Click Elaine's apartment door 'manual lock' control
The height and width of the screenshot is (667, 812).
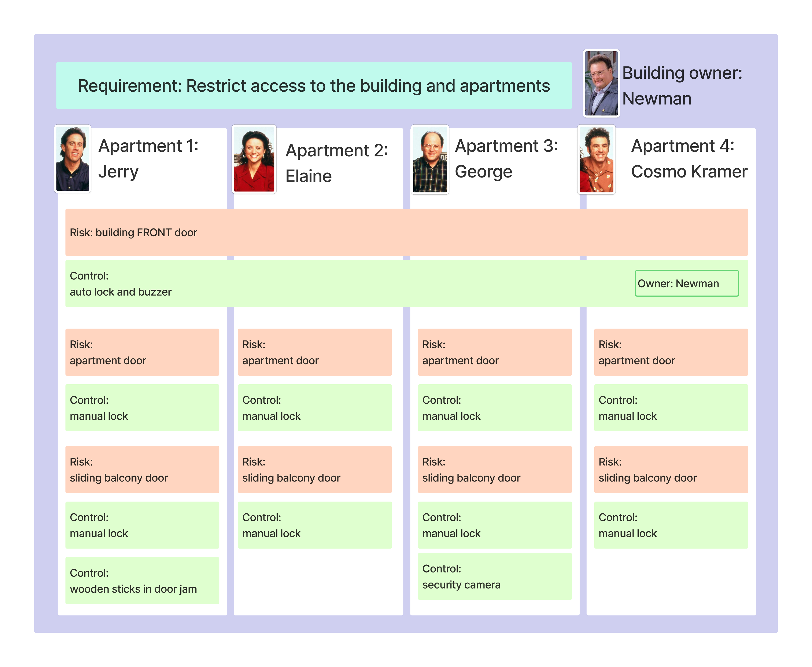[x=315, y=408]
